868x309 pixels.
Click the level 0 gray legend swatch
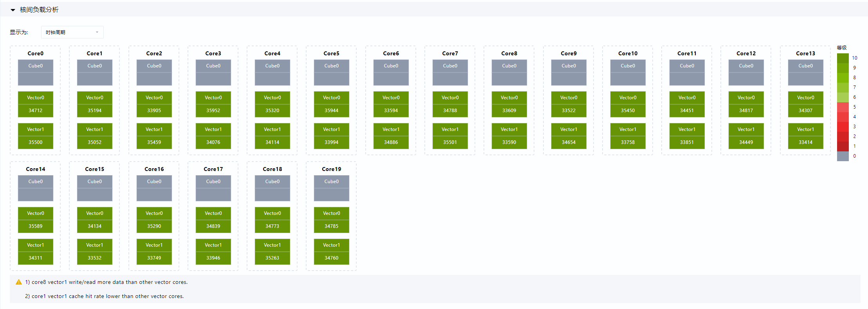[843, 156]
